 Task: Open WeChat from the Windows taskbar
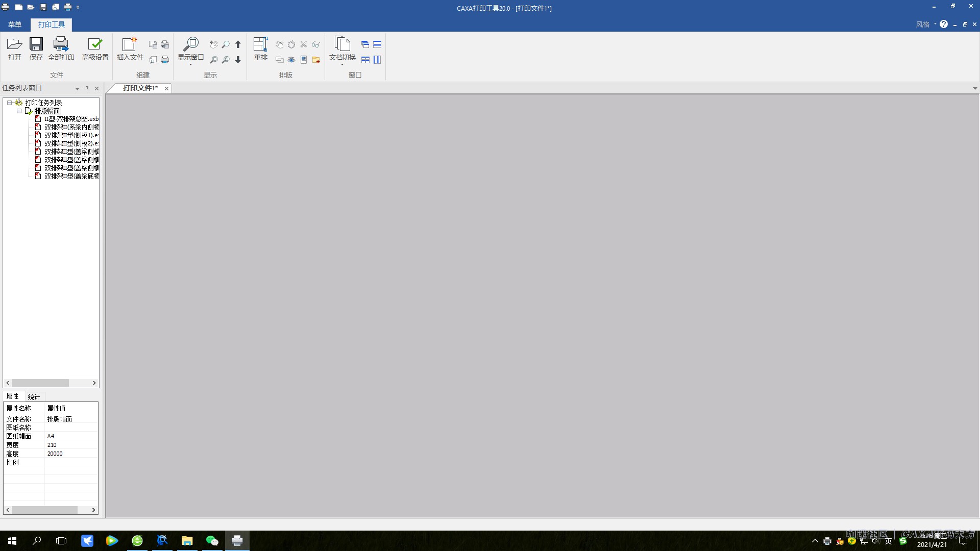(x=212, y=541)
